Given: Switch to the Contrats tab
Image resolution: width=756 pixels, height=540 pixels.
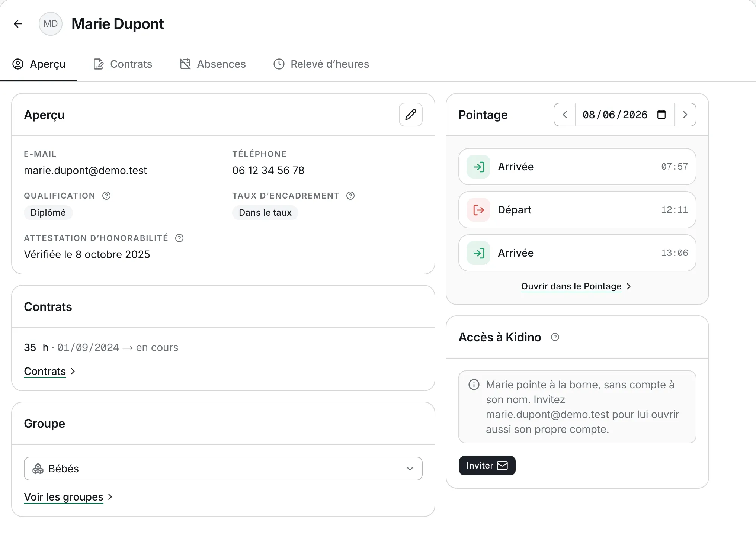Looking at the screenshot, I should pyautogui.click(x=122, y=64).
